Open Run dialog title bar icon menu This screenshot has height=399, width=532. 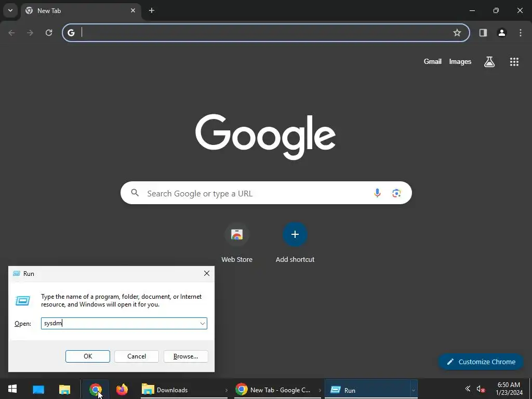[x=16, y=273]
